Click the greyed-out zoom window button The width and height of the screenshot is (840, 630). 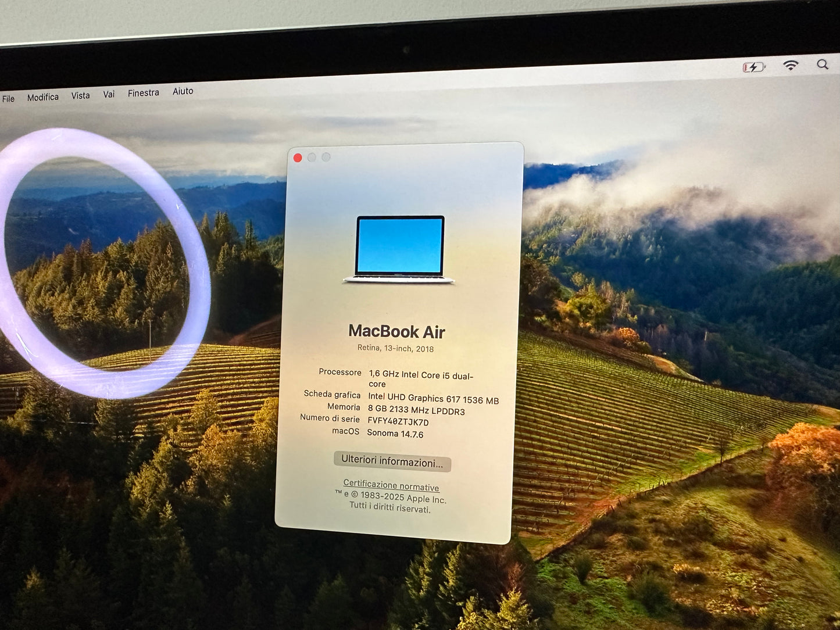point(326,157)
